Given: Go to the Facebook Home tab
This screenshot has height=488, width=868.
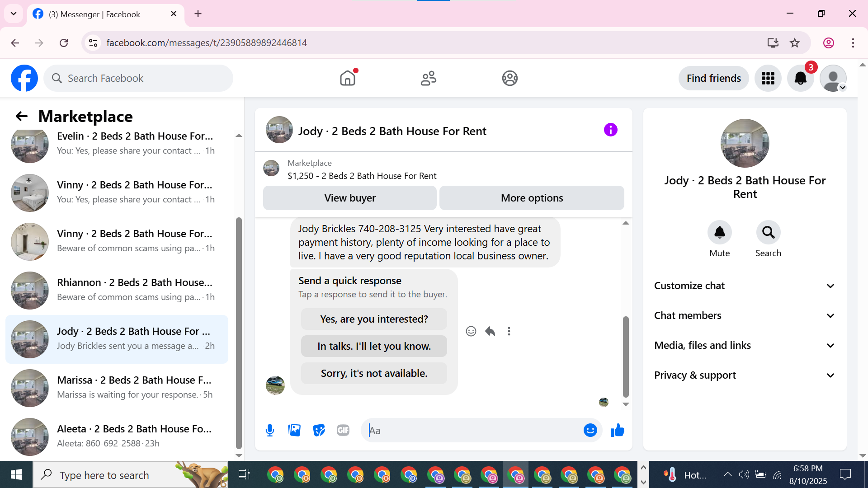Looking at the screenshot, I should click(347, 78).
